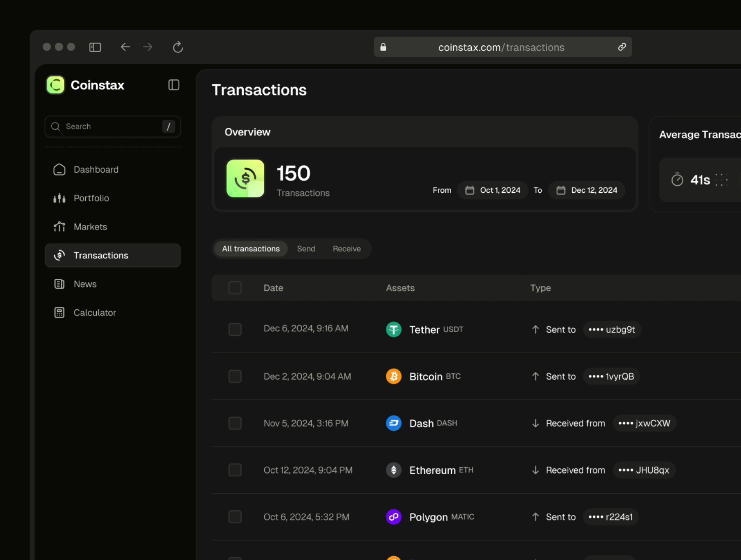Click the Dashboard home icon
This screenshot has height=560, width=741.
[59, 170]
